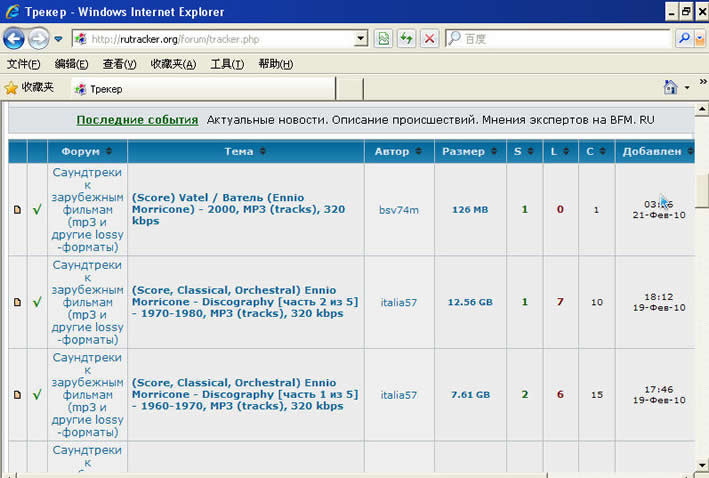709x478 pixels.
Task: Open the 工具(T) menu
Action: [227, 64]
